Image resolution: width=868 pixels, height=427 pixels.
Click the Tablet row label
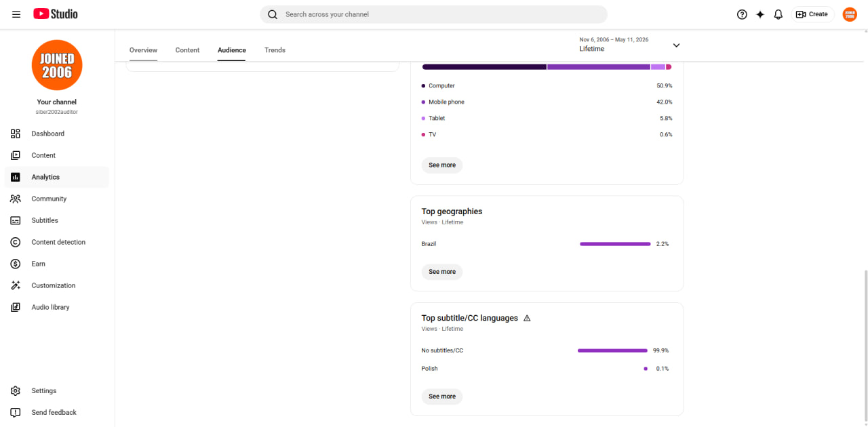click(x=437, y=119)
